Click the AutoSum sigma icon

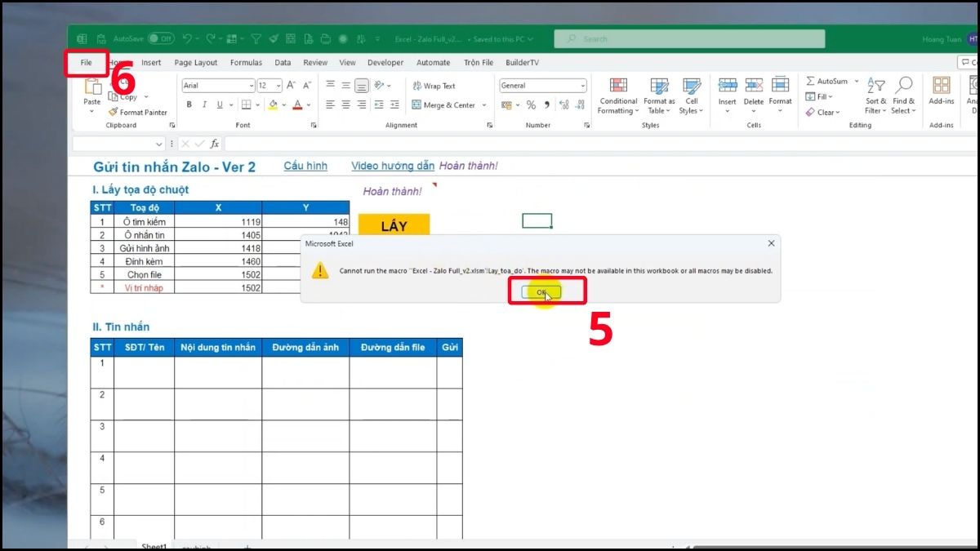[x=810, y=82]
